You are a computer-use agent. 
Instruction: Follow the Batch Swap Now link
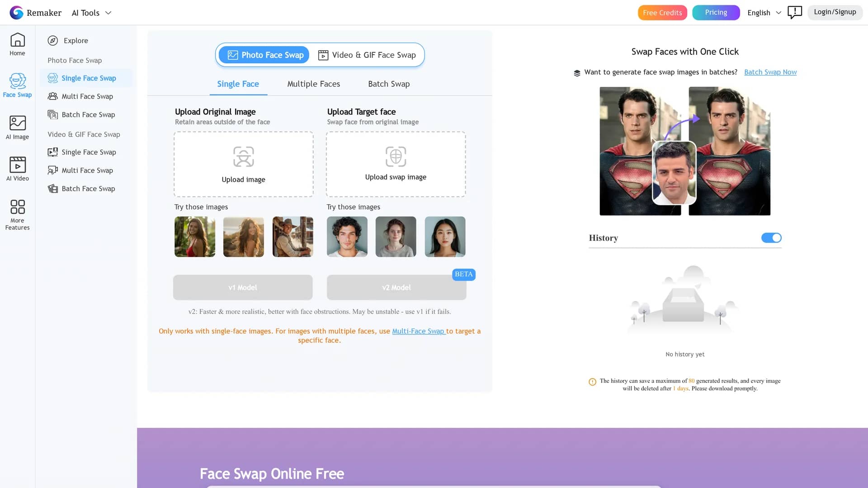pyautogui.click(x=770, y=72)
